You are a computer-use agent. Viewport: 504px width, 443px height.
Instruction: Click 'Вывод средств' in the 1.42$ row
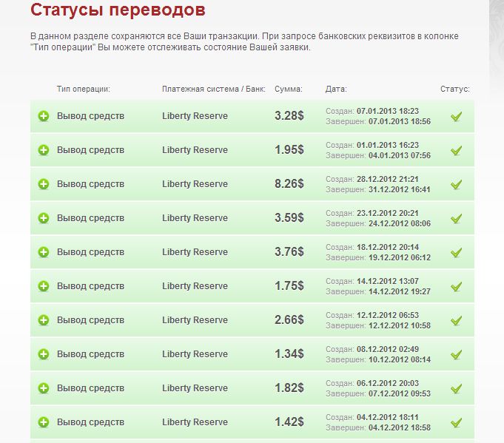(90, 422)
